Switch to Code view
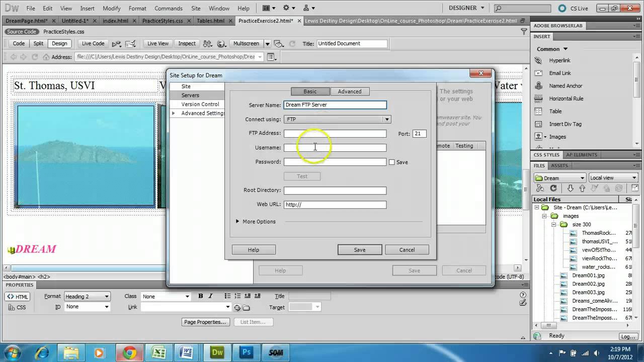This screenshot has height=362, width=644. point(19,44)
